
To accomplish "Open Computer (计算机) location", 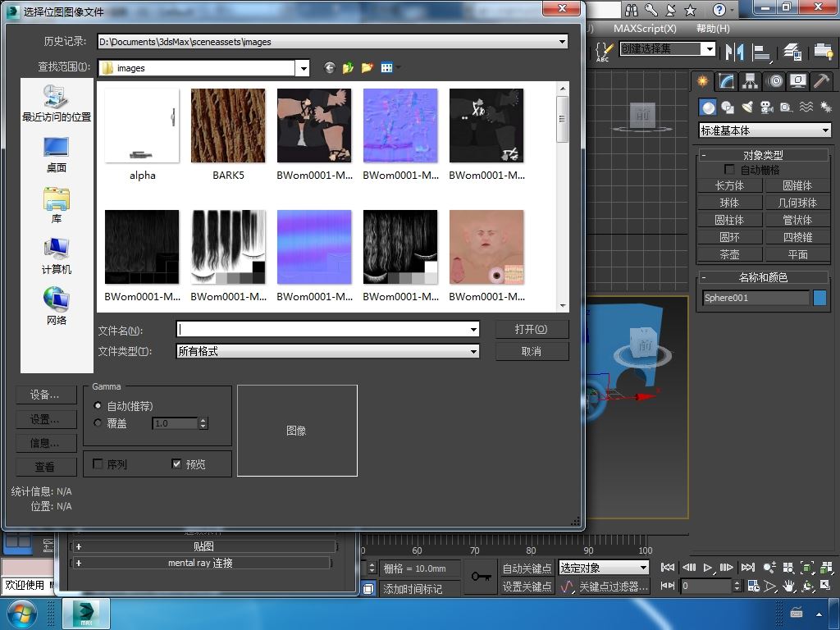I will click(x=57, y=257).
